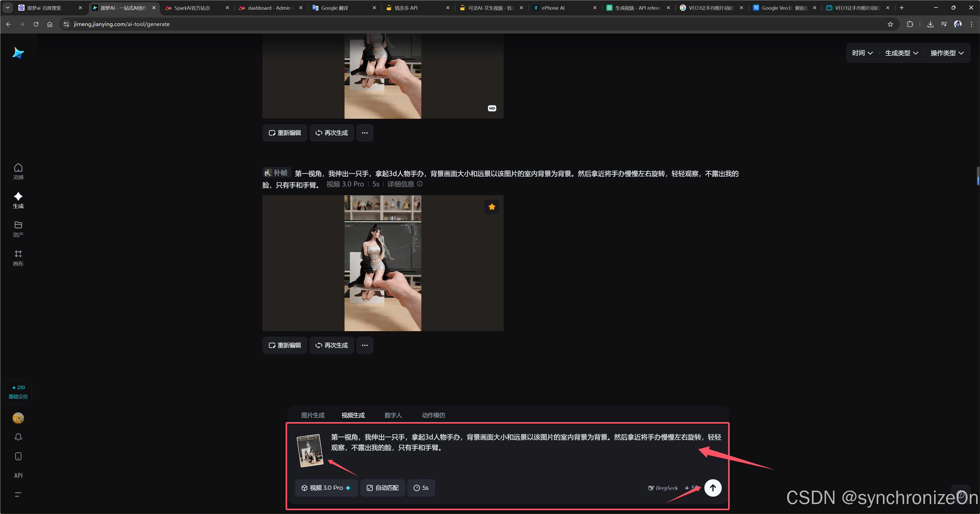Click the 补帧 tag before the prompt

[277, 173]
